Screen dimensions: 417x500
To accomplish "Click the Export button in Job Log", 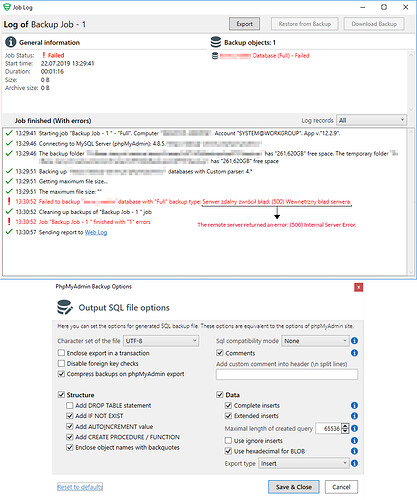I will [244, 24].
